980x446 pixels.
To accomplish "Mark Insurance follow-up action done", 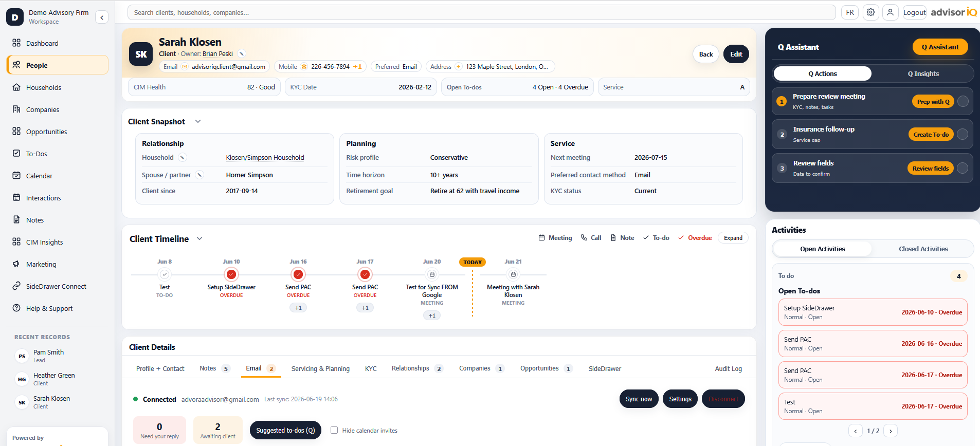I will (963, 134).
